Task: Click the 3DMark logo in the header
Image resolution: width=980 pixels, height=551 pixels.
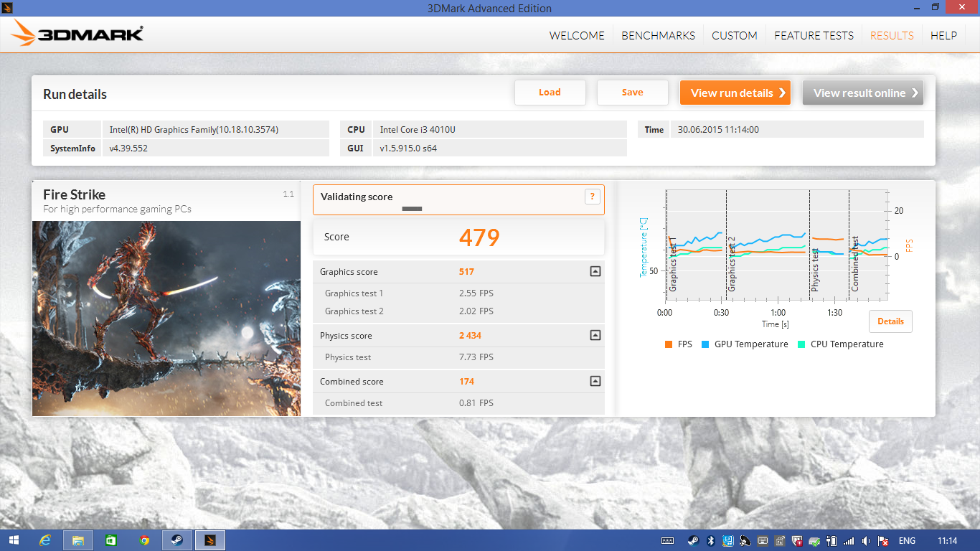Action: pos(77,34)
